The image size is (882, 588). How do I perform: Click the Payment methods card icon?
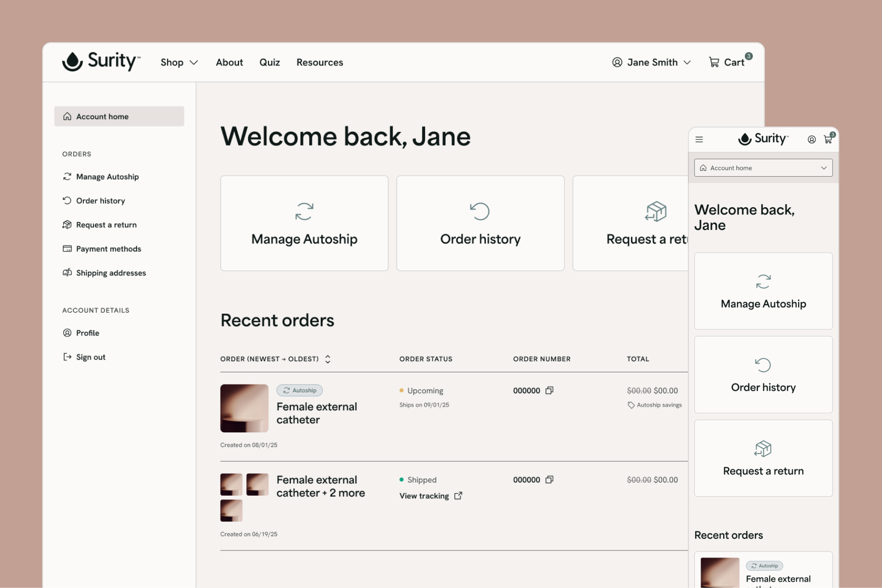click(x=67, y=248)
